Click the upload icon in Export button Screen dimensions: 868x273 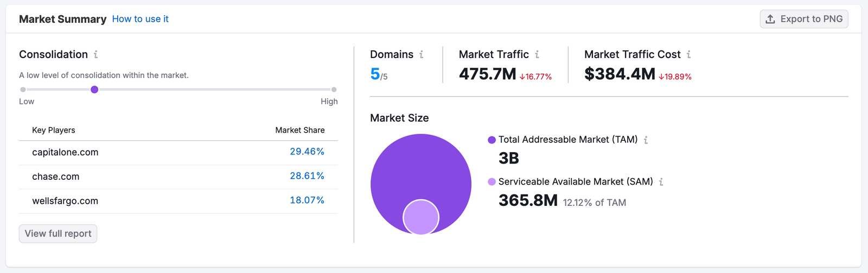point(770,19)
